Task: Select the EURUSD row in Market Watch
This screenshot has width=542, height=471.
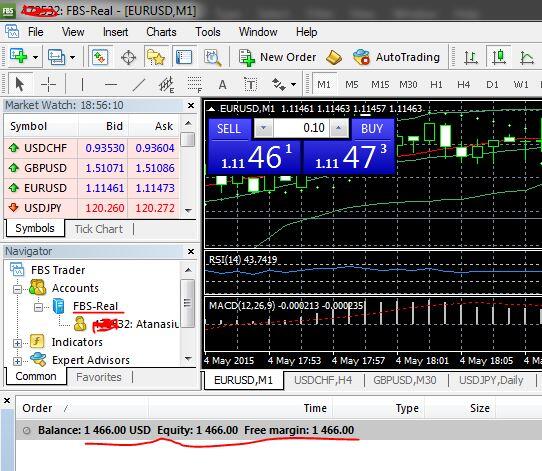Action: click(x=92, y=188)
